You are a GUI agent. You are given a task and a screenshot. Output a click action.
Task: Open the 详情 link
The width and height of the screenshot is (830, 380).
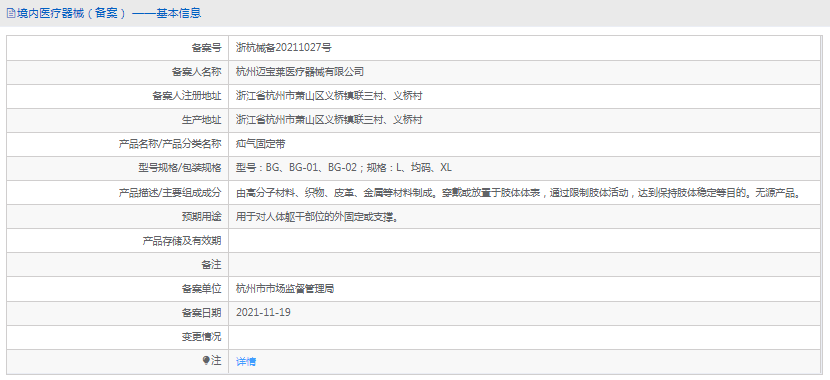click(246, 362)
